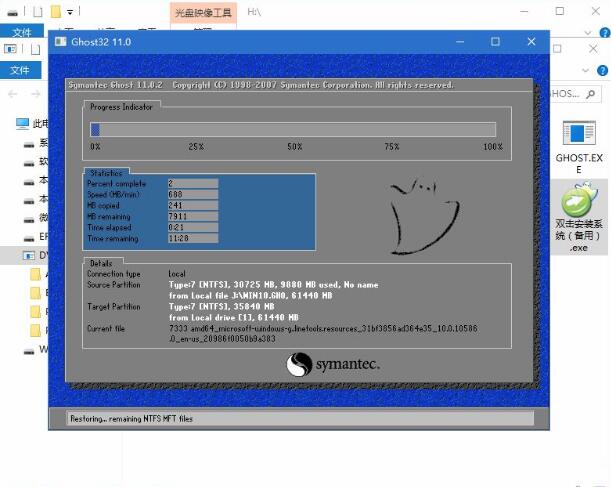Screen dimensions: 611x487
Task: Open the 文件 menu tab
Action: point(20,70)
